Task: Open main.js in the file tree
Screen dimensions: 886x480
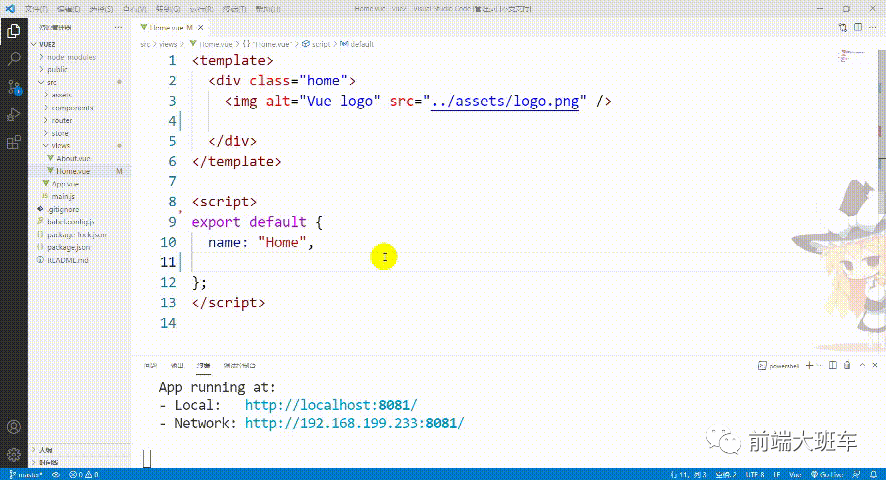Action: (x=80, y=196)
